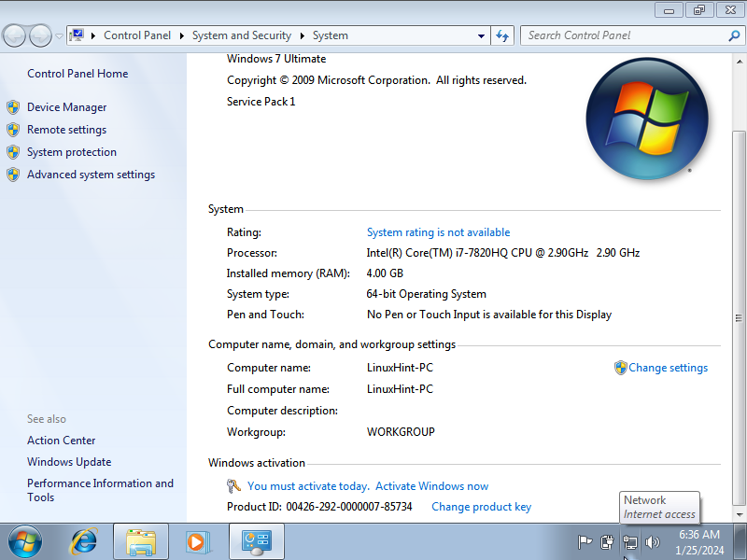
Task: Click the network tray icon
Action: tap(629, 542)
